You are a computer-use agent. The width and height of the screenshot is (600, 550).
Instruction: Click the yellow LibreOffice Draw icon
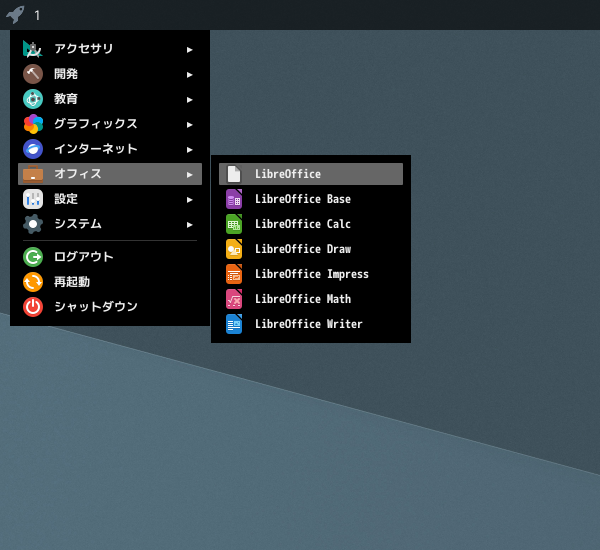(x=234, y=249)
